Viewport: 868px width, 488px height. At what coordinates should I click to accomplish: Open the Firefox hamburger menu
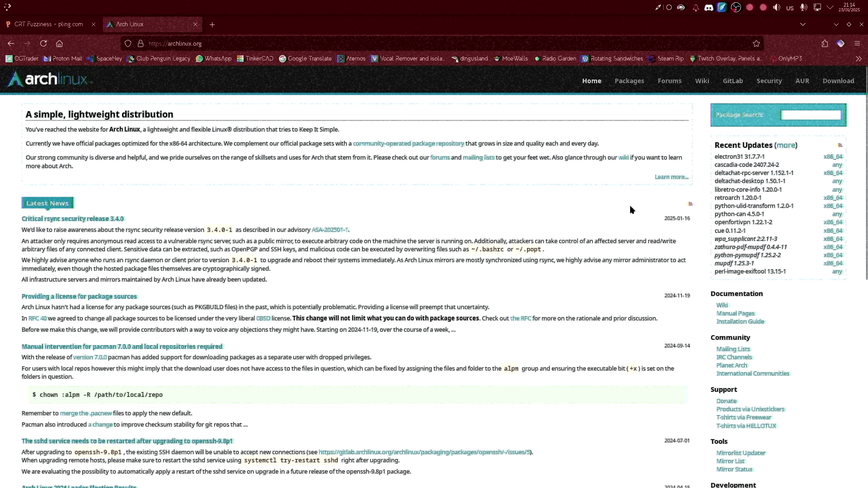coord(857,44)
